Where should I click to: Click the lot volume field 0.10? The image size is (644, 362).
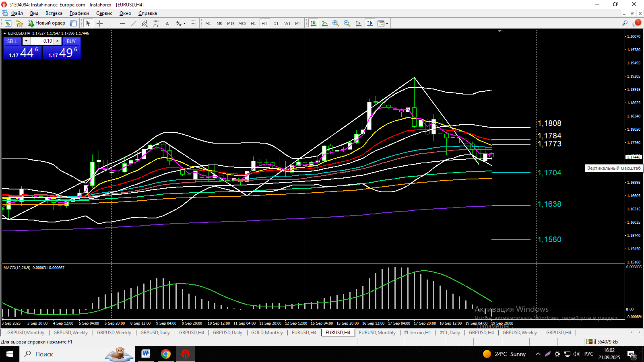[x=42, y=41]
